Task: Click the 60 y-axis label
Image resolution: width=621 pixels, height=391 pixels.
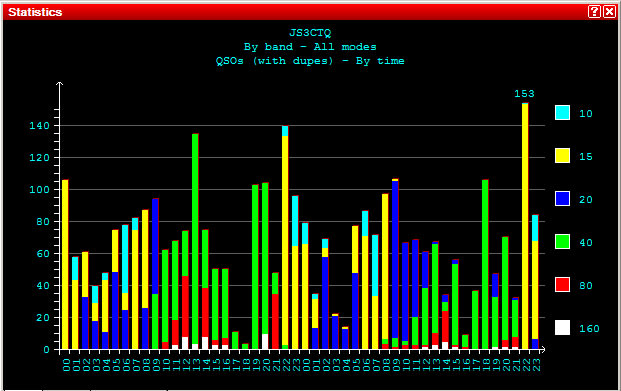Action: pos(43,254)
